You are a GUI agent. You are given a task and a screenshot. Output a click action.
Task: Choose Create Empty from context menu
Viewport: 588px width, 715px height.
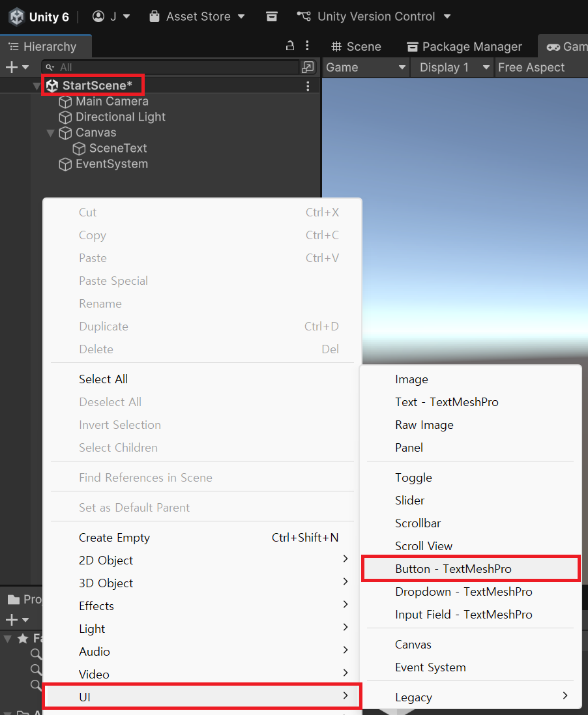(x=202, y=538)
